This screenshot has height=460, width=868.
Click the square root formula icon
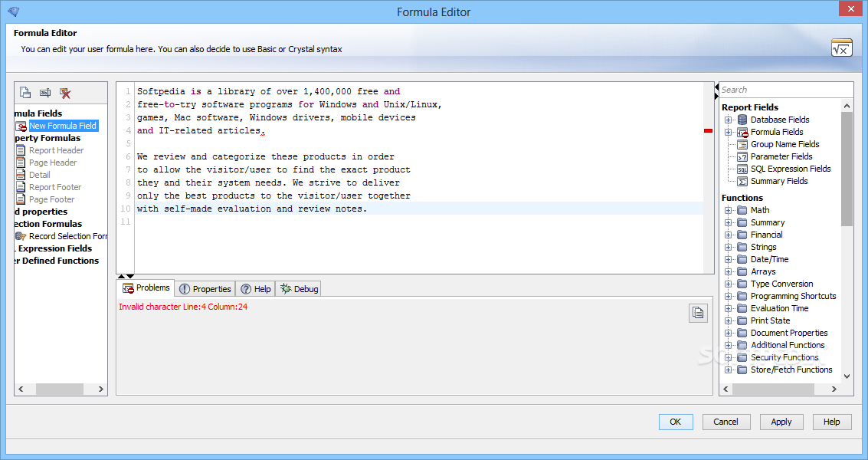tap(841, 48)
